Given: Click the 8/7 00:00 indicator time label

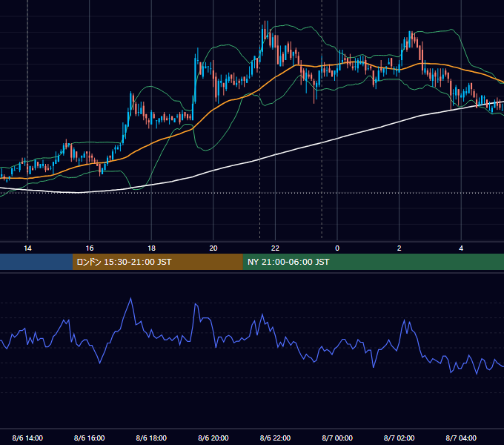Looking at the screenshot, I should coord(337,438).
